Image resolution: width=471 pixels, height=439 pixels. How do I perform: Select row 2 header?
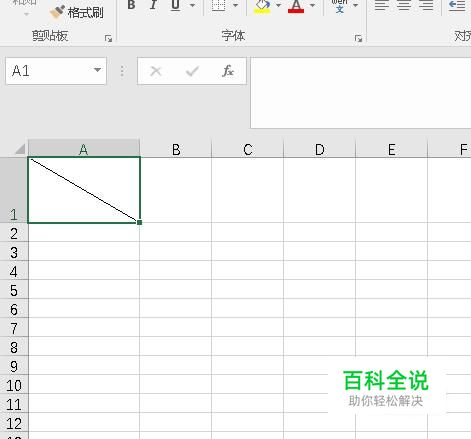click(x=14, y=233)
